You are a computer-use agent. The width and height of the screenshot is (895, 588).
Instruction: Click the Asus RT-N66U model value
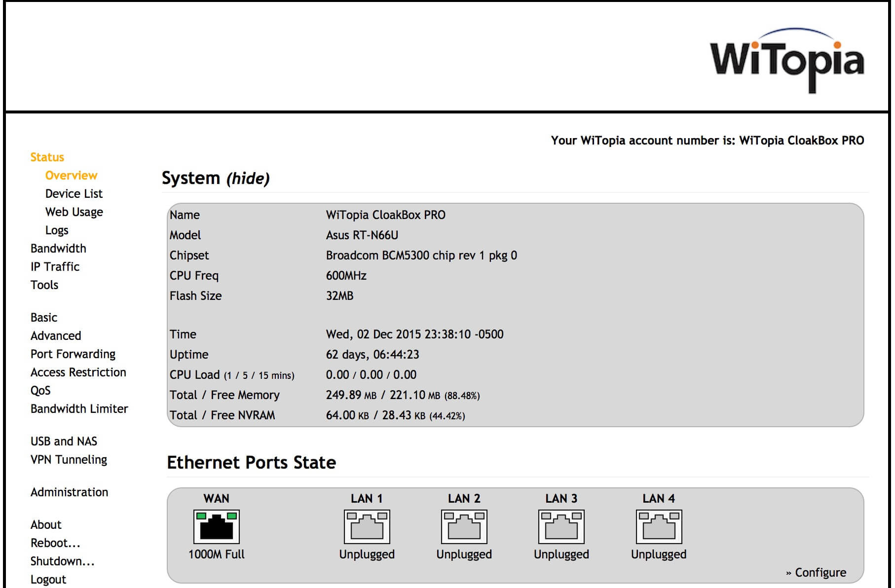coord(362,235)
